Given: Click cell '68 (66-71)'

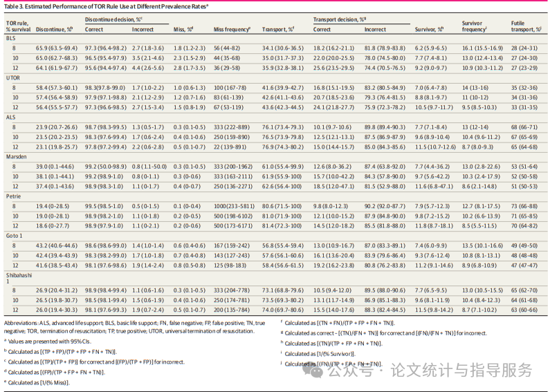Looking at the screenshot, I should [x=524, y=127].
